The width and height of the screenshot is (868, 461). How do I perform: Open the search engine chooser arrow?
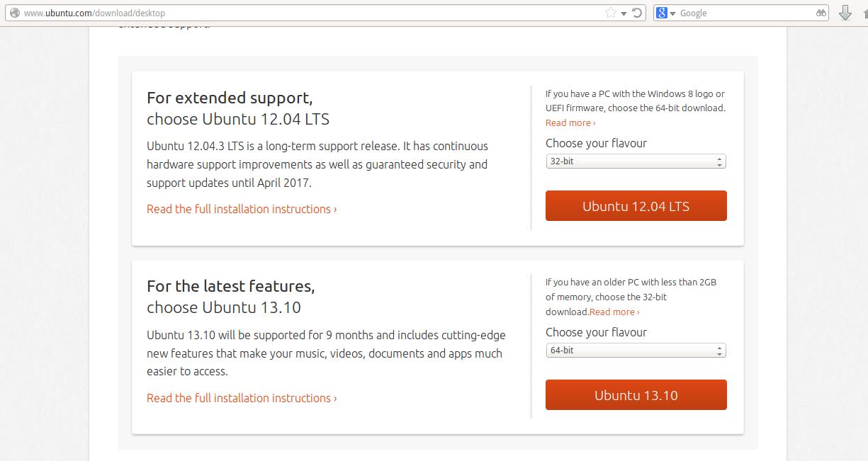(672, 13)
